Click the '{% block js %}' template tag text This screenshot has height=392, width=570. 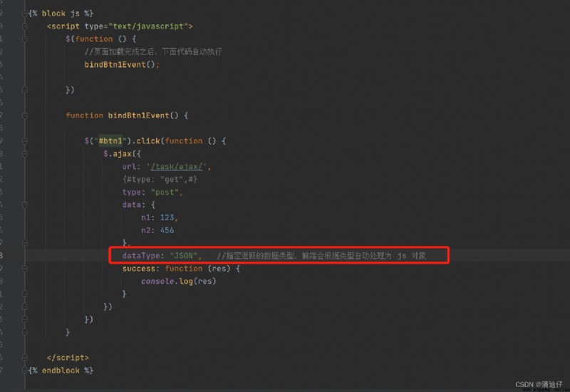(x=61, y=14)
